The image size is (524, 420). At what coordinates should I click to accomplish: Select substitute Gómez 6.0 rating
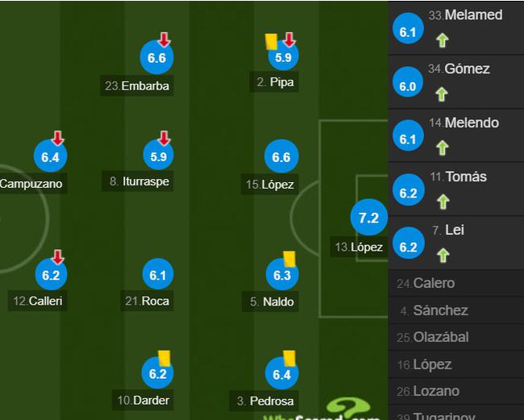(x=408, y=82)
